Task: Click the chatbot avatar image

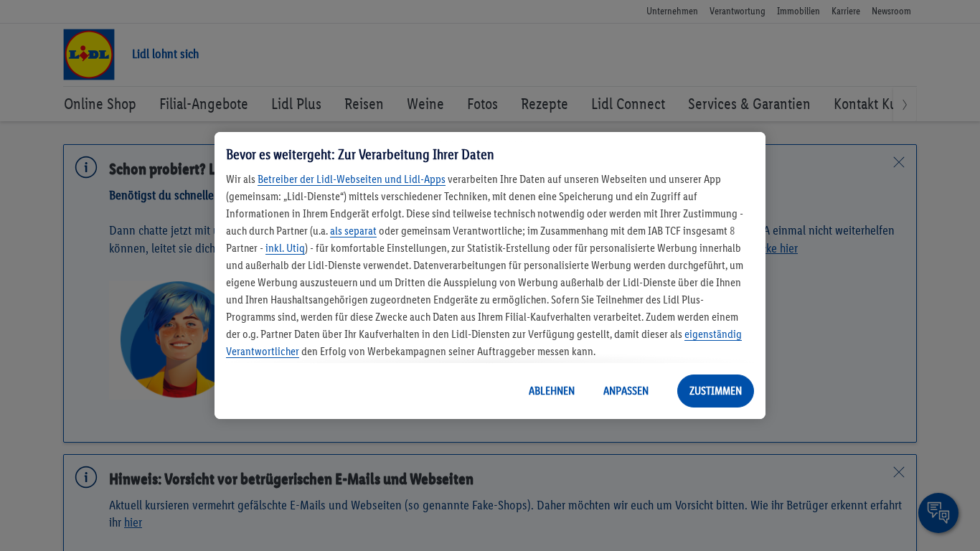Action: click(x=168, y=339)
